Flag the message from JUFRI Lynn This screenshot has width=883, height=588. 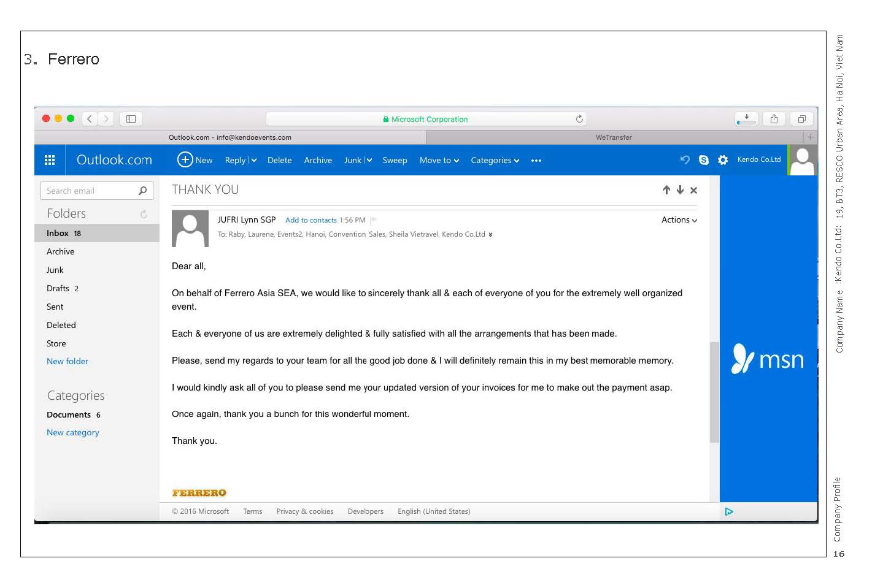(373, 220)
